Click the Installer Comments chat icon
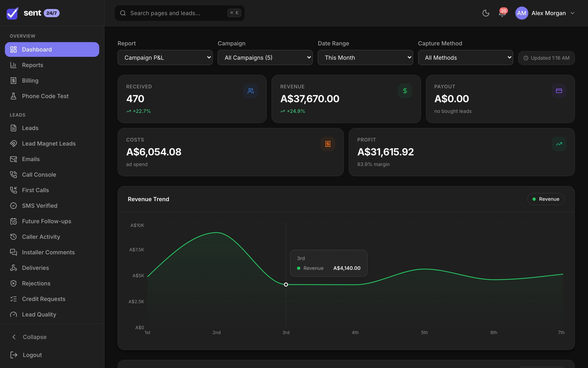Image resolution: width=588 pixels, height=368 pixels. click(x=14, y=252)
